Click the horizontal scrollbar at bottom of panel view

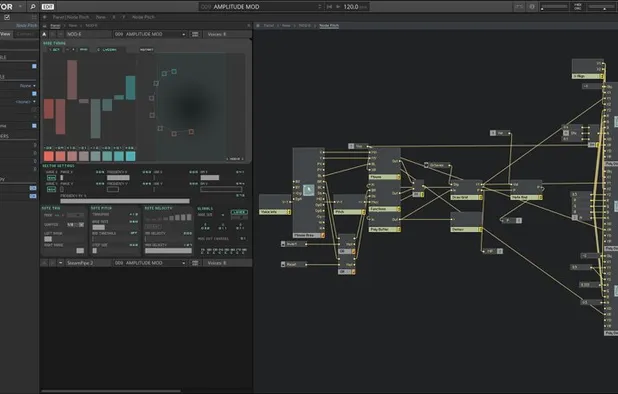coord(111,391)
